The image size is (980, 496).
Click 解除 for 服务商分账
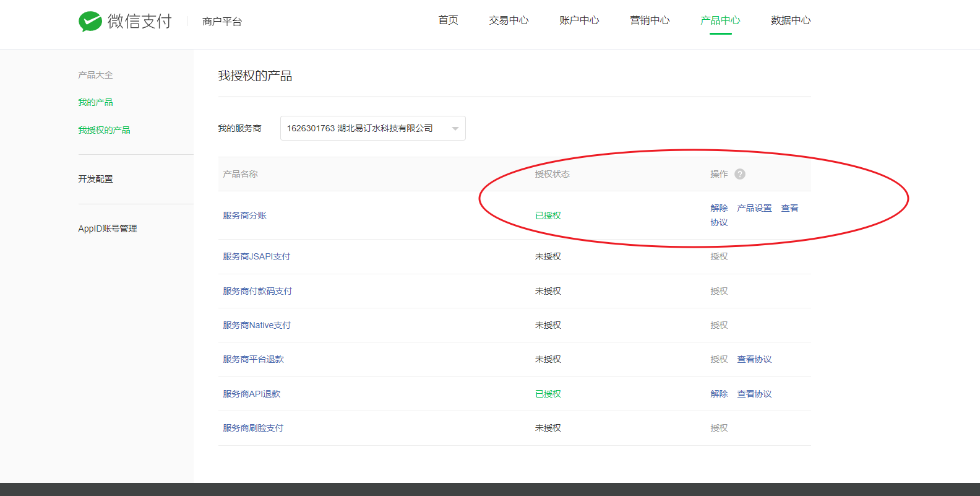(719, 208)
